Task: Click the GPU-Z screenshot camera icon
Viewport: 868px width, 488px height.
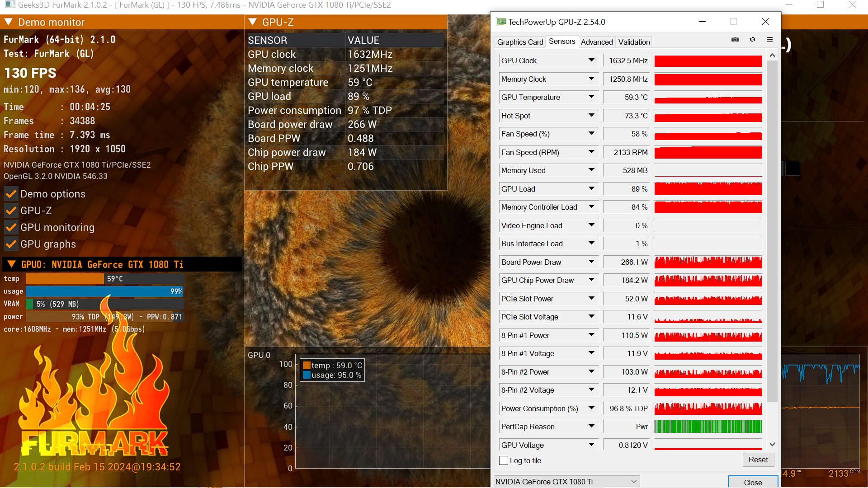Action: click(x=735, y=40)
